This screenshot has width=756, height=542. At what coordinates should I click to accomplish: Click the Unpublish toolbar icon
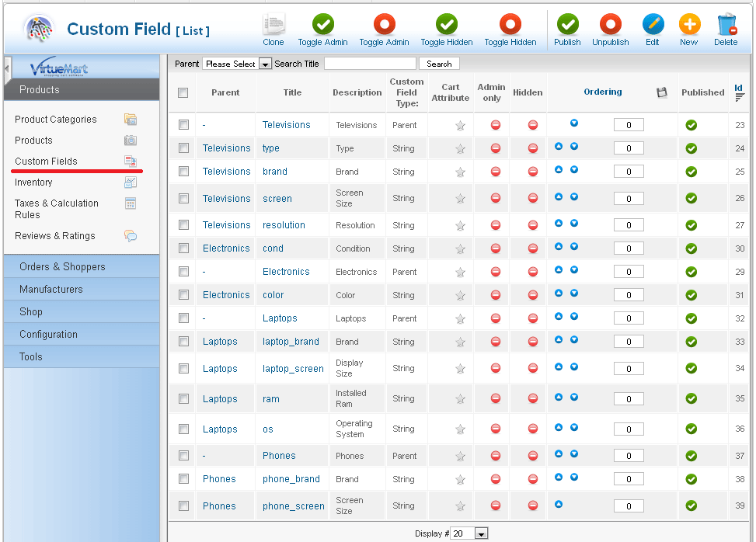point(610,26)
